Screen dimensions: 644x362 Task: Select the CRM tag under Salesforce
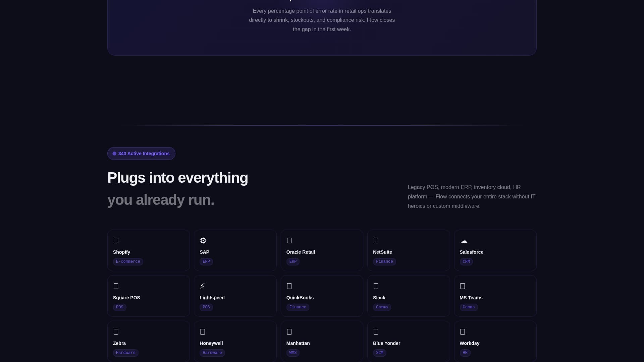[x=466, y=262]
